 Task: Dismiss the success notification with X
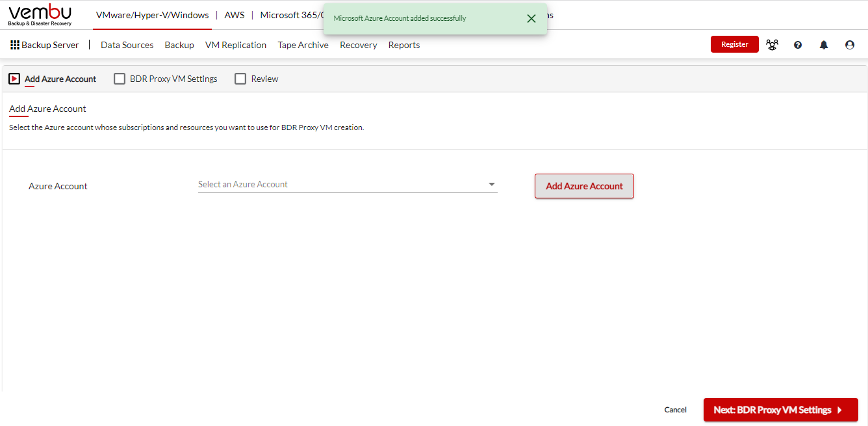tap(531, 18)
